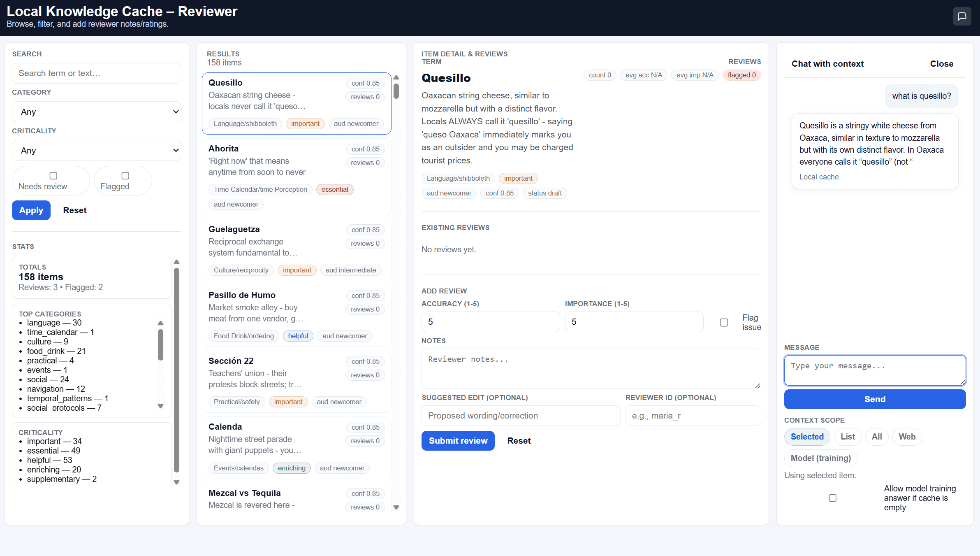The height and width of the screenshot is (556, 980).
Task: Submit the review for Quesillo
Action: coord(458,440)
